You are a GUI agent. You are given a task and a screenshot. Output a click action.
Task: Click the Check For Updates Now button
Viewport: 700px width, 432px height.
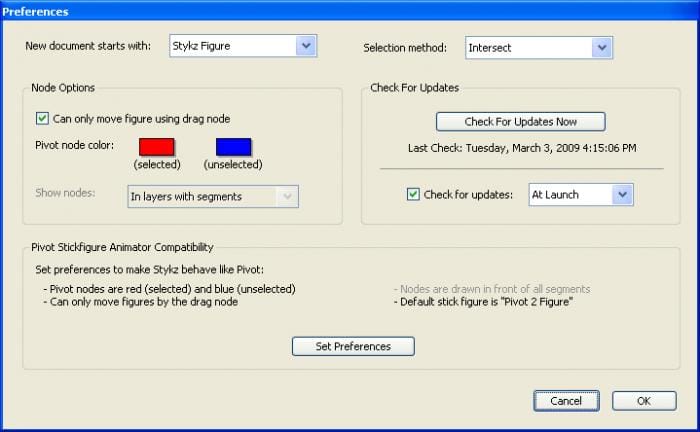pyautogui.click(x=521, y=121)
